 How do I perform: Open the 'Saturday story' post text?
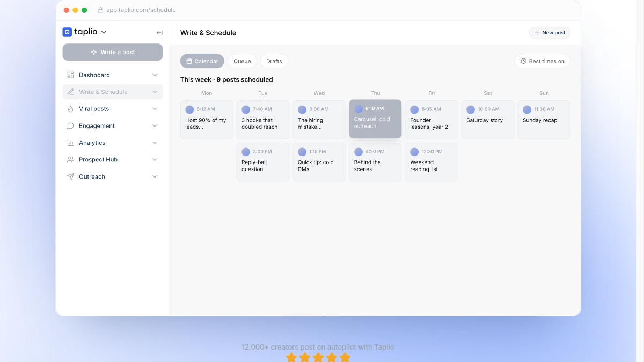point(485,120)
